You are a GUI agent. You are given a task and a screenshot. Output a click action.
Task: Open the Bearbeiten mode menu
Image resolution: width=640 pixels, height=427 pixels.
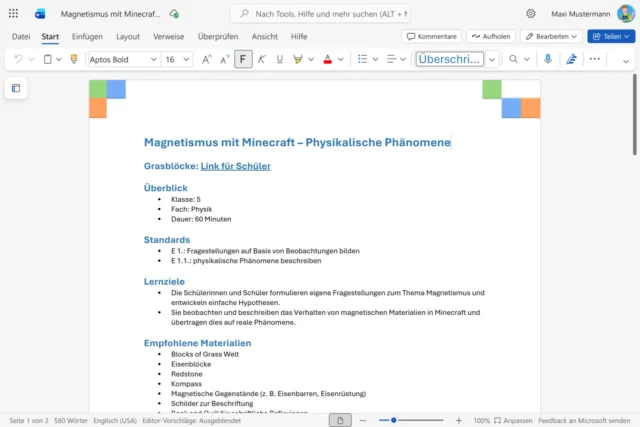551,36
